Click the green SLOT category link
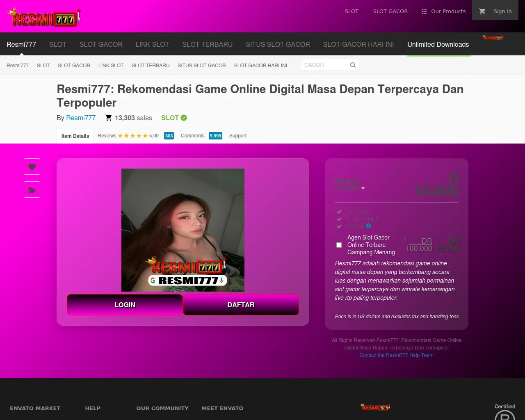 tap(170, 118)
